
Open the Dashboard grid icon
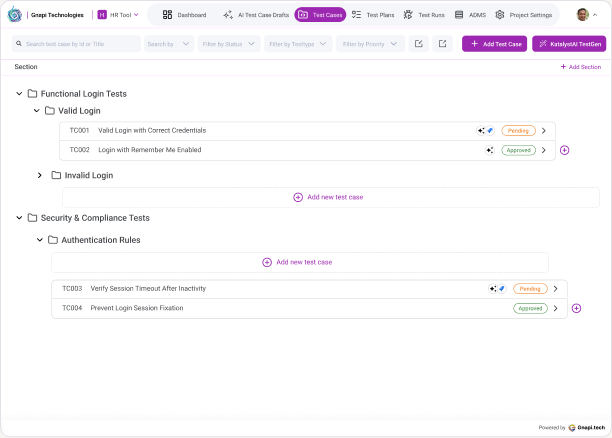click(167, 15)
